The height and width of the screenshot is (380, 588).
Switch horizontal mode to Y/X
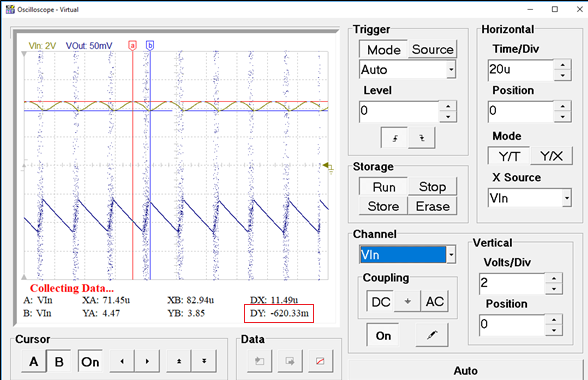(551, 156)
